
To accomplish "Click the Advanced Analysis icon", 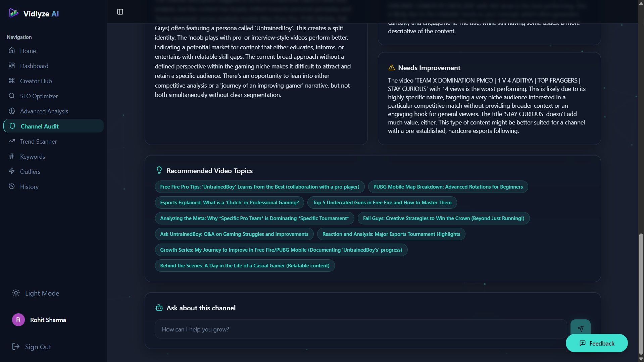I will click(x=12, y=111).
